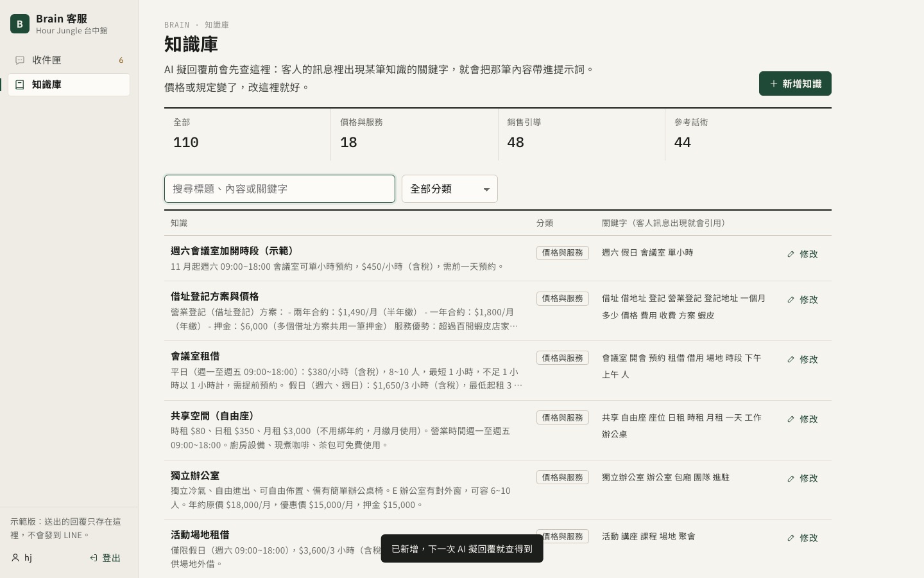
Task: Select the title 會議室租借
Action: pyautogui.click(x=195, y=356)
